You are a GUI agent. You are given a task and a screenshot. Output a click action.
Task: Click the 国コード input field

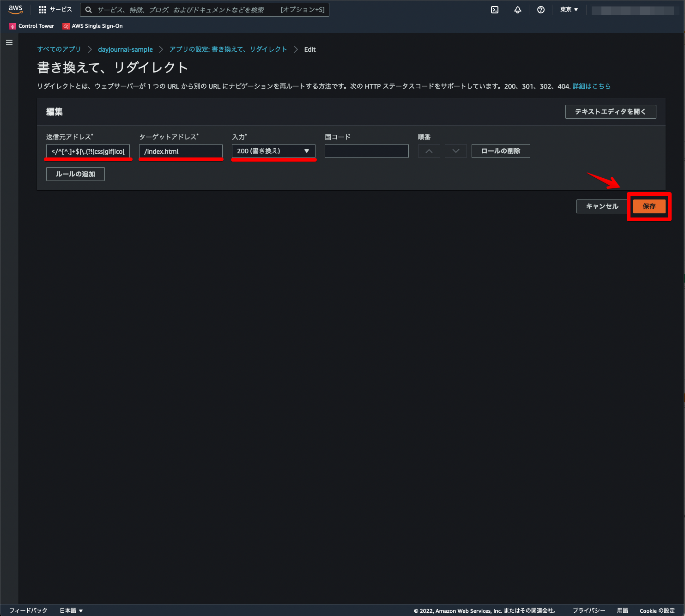366,151
